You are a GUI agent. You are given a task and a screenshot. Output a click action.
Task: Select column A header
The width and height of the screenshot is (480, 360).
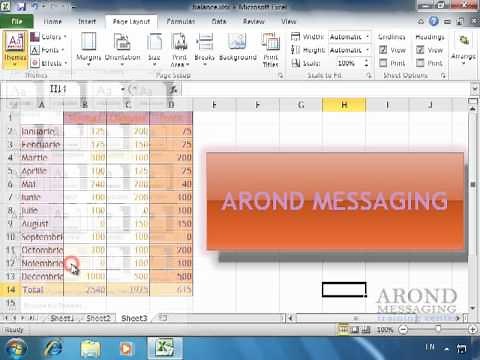[41, 105]
